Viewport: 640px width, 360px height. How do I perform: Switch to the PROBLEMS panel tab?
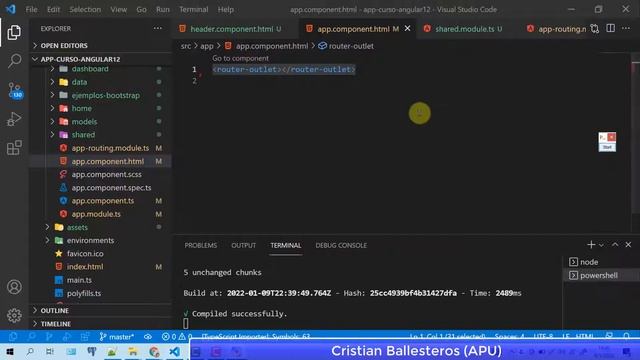(x=200, y=245)
